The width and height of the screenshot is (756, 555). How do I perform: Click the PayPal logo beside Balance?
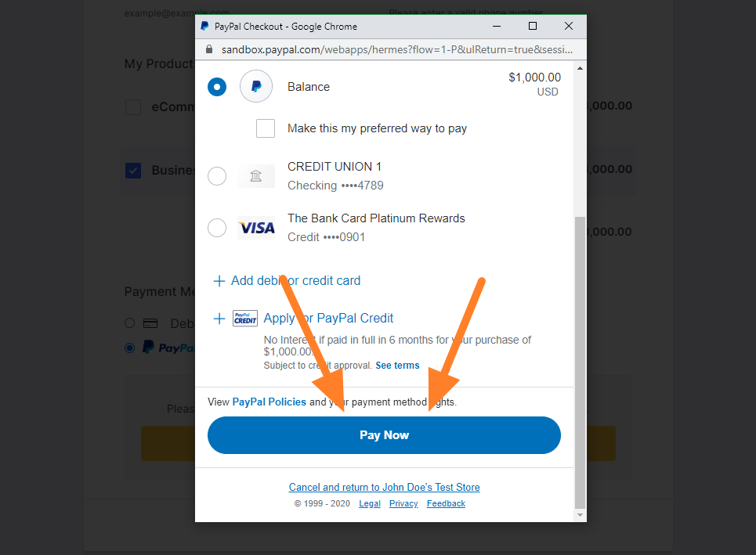pos(256,86)
